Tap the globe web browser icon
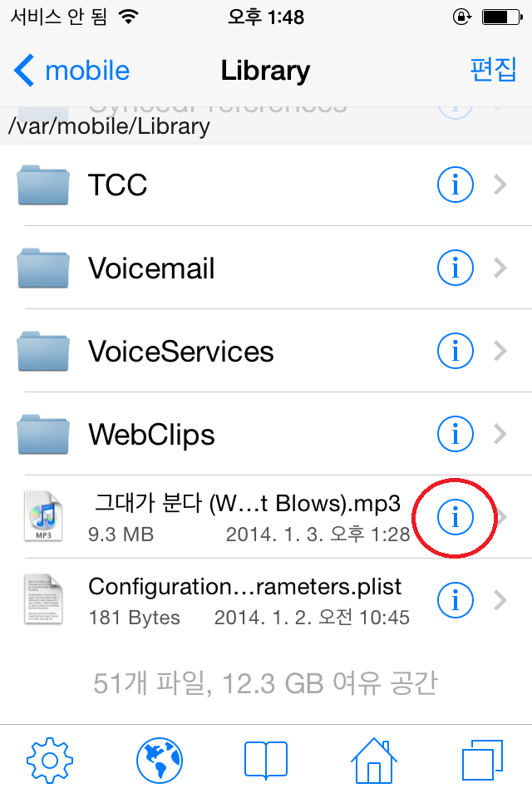The width and height of the screenshot is (532, 798). 160,761
